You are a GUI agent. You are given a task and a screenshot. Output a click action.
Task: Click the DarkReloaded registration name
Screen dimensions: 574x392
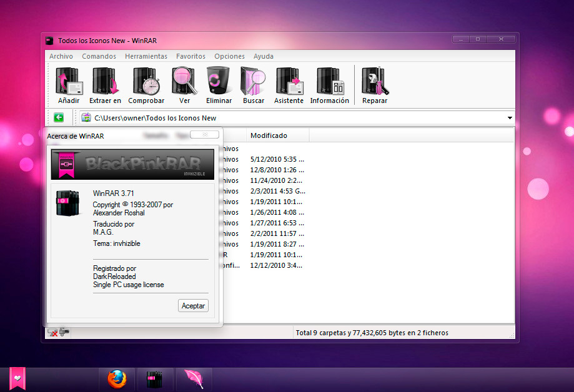(114, 277)
